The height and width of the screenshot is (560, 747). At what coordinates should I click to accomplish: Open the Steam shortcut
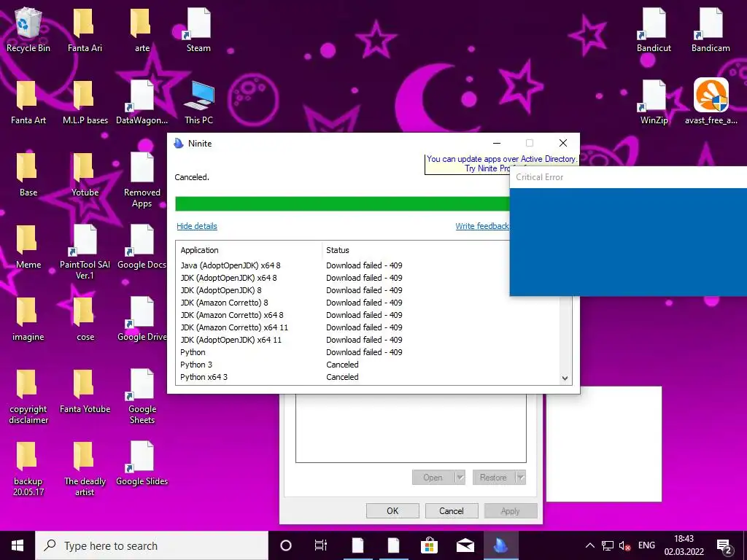coord(198,29)
